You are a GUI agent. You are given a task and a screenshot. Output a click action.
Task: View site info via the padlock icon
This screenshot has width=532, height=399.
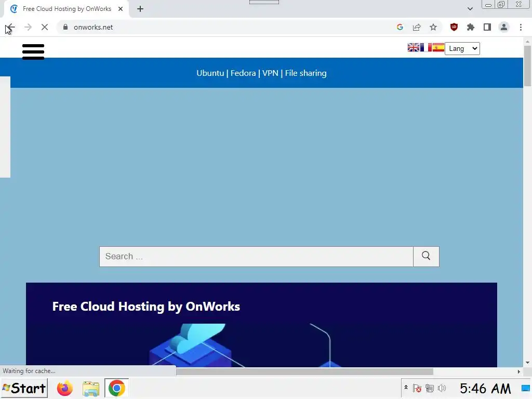click(x=65, y=27)
